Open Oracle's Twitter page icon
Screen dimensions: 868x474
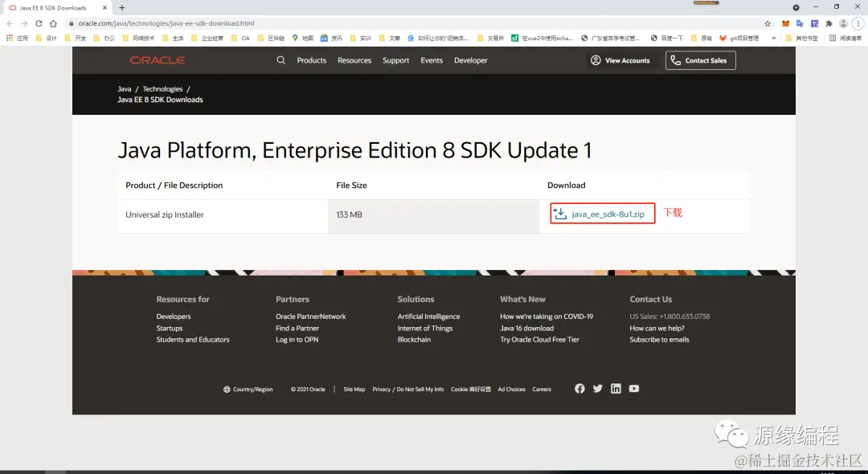(x=597, y=389)
